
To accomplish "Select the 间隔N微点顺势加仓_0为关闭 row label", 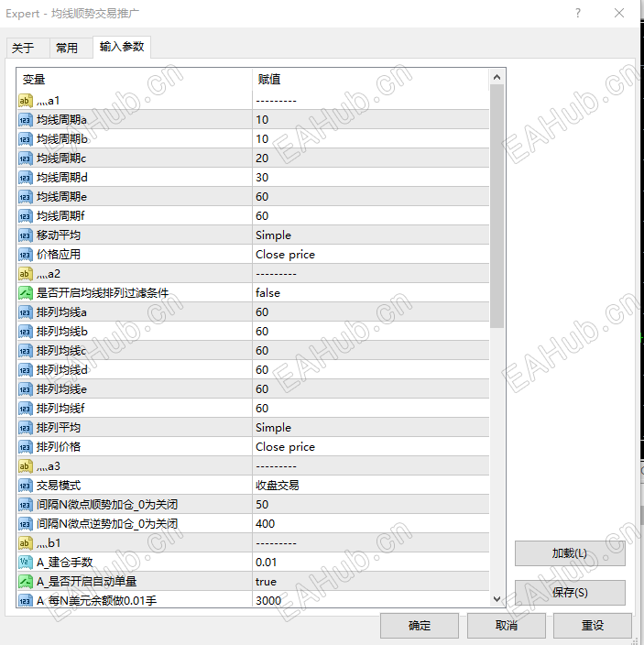I will click(107, 505).
